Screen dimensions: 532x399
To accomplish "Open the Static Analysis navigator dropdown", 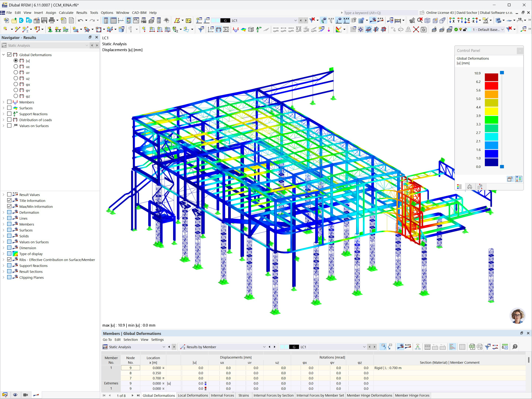I will (87, 45).
